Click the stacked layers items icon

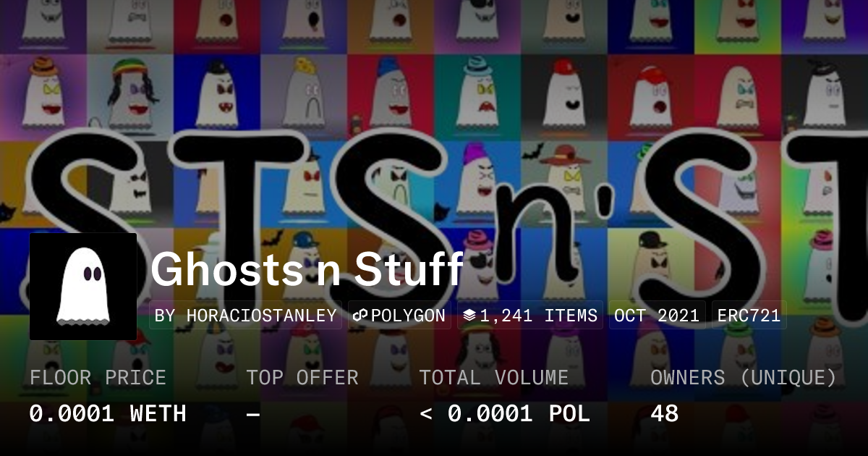(x=469, y=316)
